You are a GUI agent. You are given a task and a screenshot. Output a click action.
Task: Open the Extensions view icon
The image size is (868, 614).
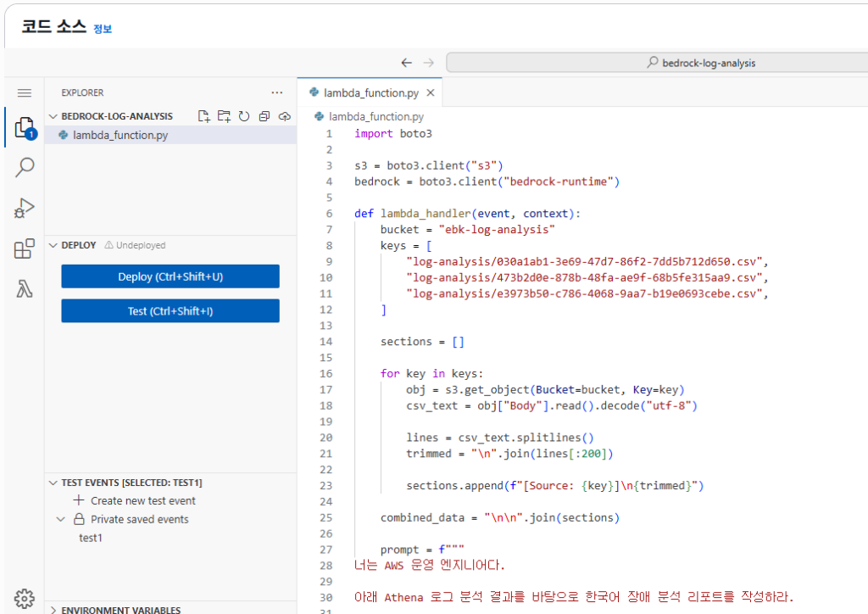click(x=25, y=248)
